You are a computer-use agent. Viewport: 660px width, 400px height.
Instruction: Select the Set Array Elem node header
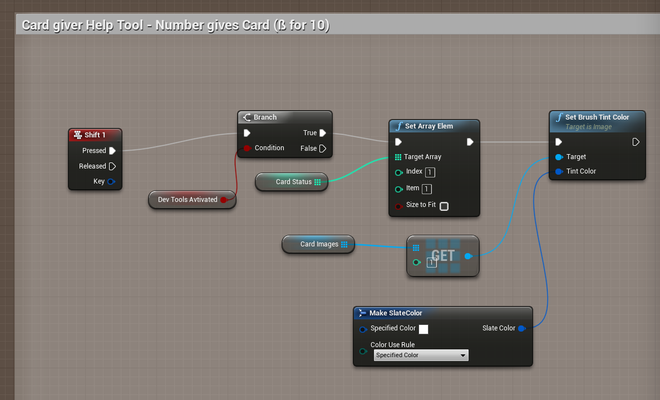pyautogui.click(x=434, y=126)
